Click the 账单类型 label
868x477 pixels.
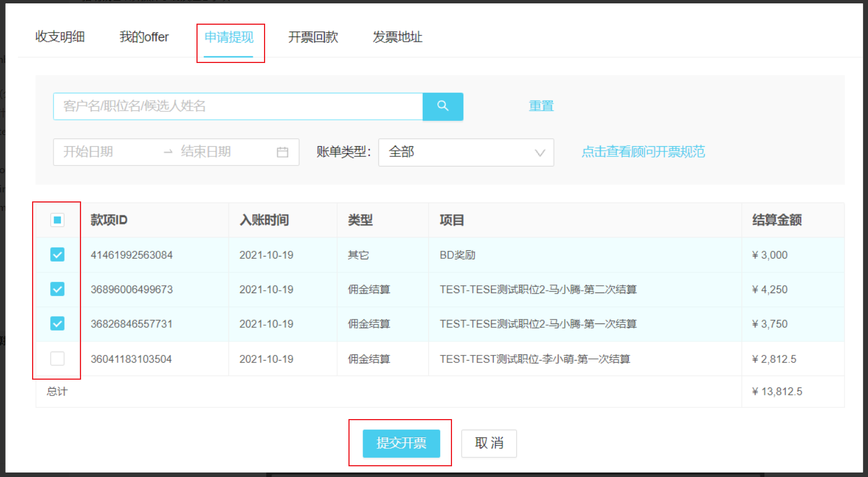point(343,152)
